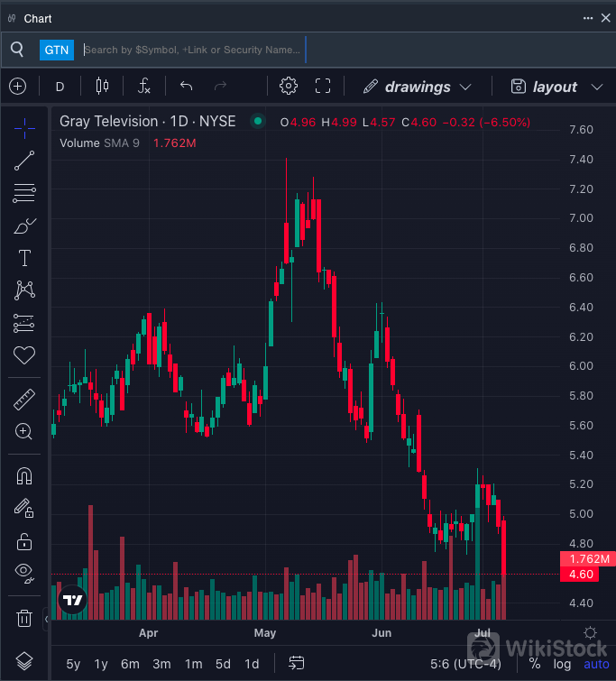The image size is (616, 681).
Task: Pick the ruler measure tool
Action: 24,399
